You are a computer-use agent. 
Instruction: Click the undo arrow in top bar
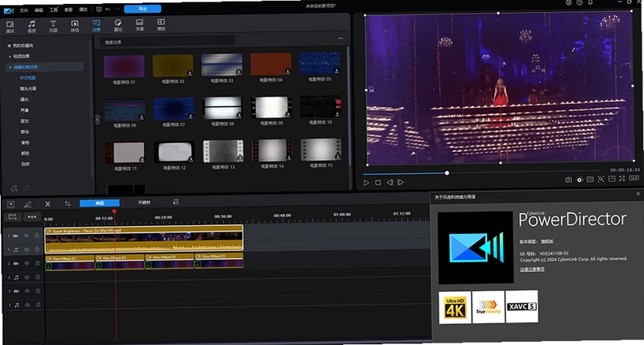(108, 9)
